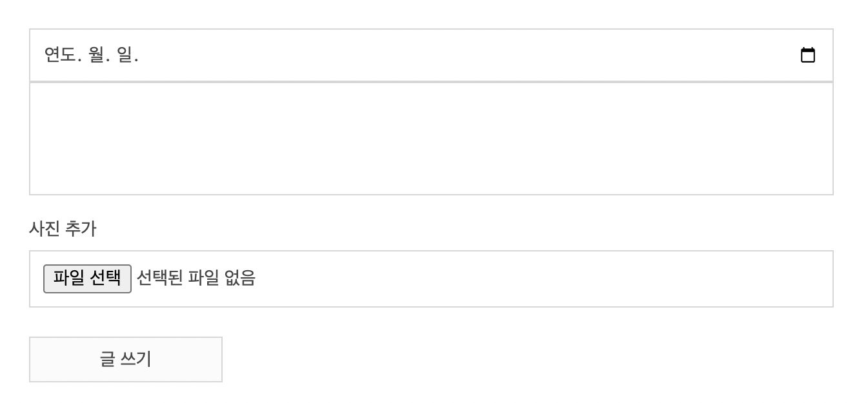Screen dimensions: 868x403
Task: Click inside the large empty text area
Action: [x=431, y=139]
